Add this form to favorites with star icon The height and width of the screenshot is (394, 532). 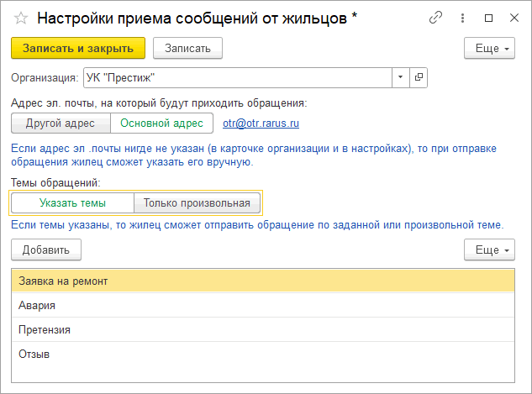[x=21, y=18]
